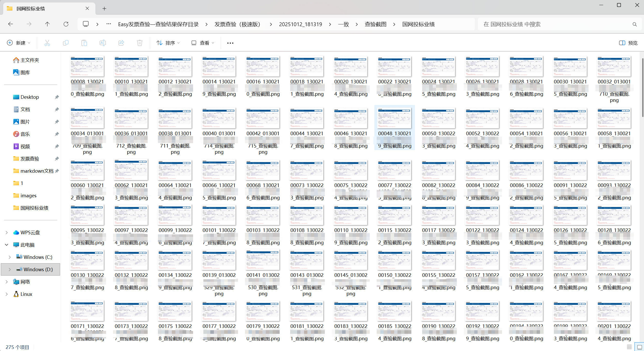644x351 pixels.
Task: Click the Cut scissors icon
Action: pos(47,43)
